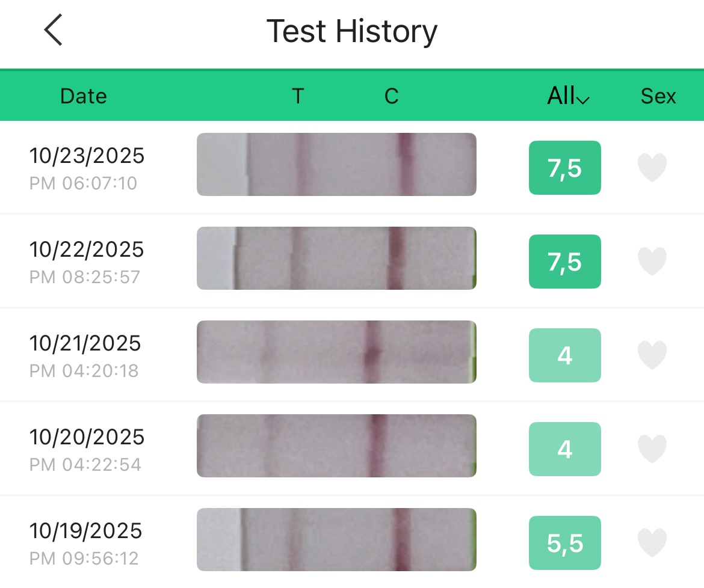Toggle heart icon for 10/22/2025 entry

click(652, 262)
